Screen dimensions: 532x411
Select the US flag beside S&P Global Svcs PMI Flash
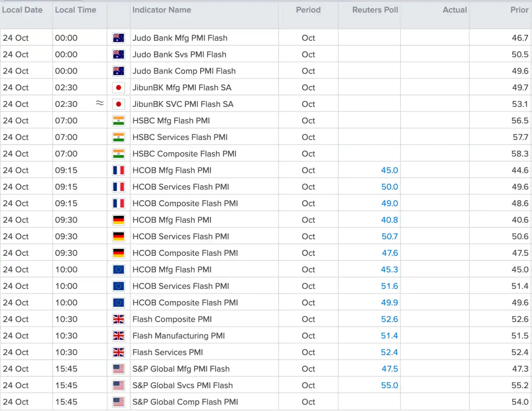point(118,385)
